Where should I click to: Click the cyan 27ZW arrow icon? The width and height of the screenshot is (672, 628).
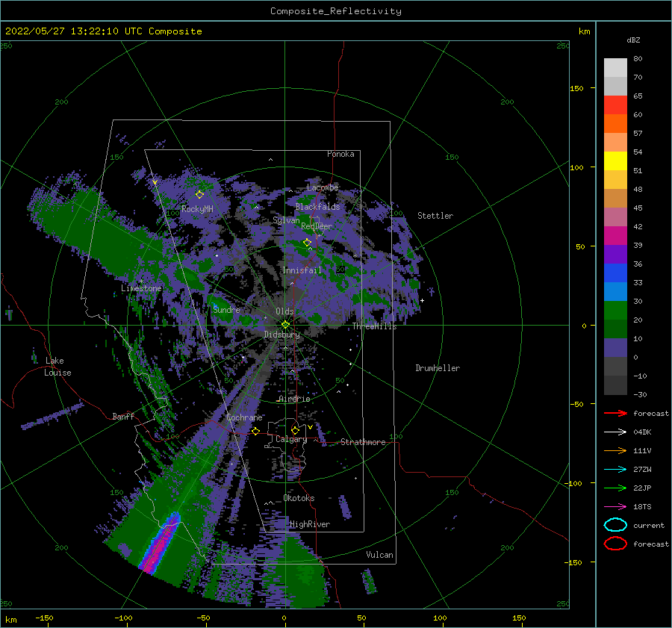pyautogui.click(x=615, y=470)
